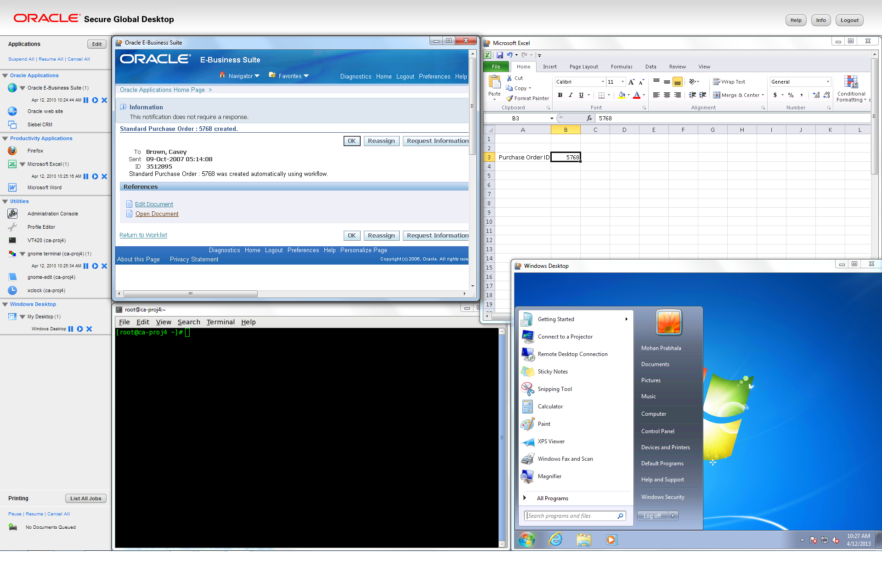
Task: Open the font size 11 dropdown
Action: [622, 82]
